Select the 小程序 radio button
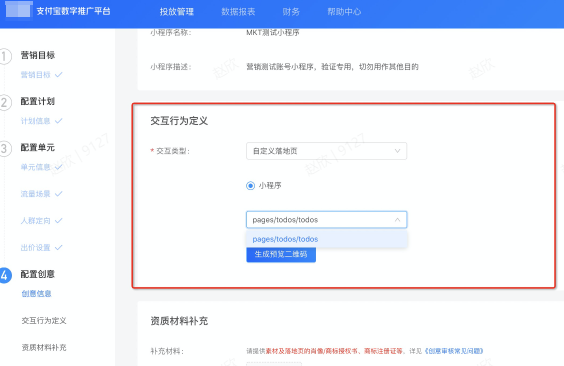The width and height of the screenshot is (564, 366). pyautogui.click(x=250, y=186)
